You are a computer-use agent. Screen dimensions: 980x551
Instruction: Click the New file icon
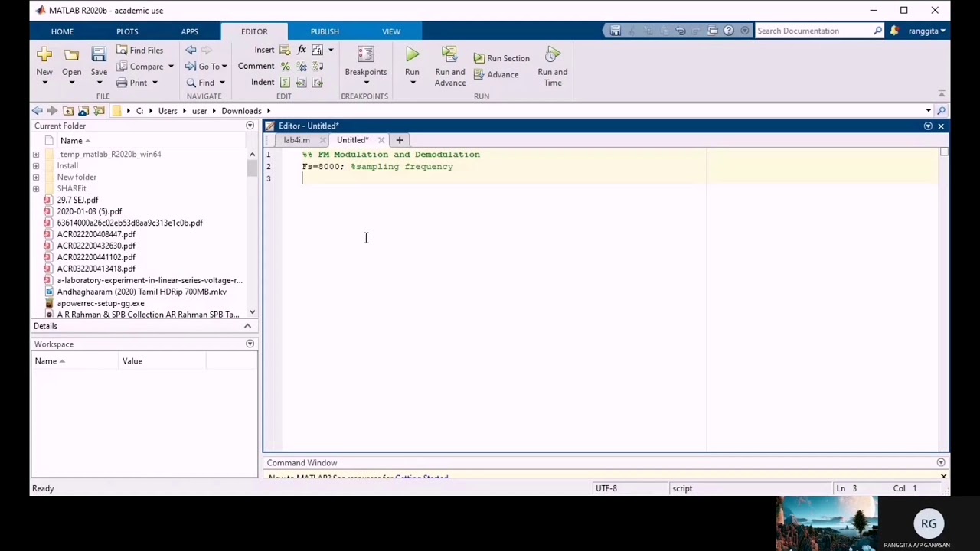tap(44, 54)
